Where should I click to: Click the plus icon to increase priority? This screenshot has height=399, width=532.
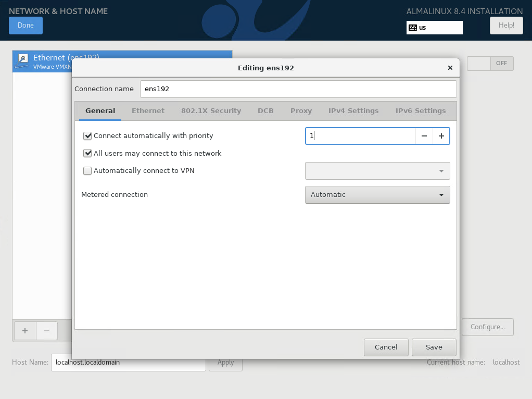tap(441, 136)
